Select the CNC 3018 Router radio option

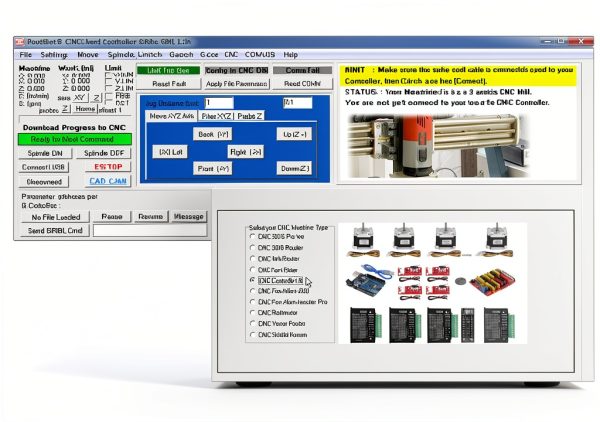point(277,248)
